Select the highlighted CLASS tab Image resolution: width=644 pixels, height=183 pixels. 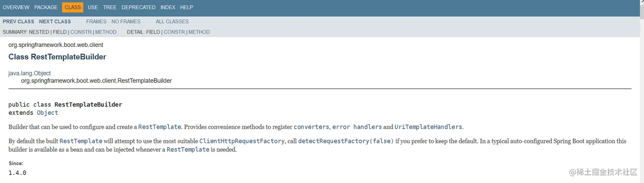[73, 7]
